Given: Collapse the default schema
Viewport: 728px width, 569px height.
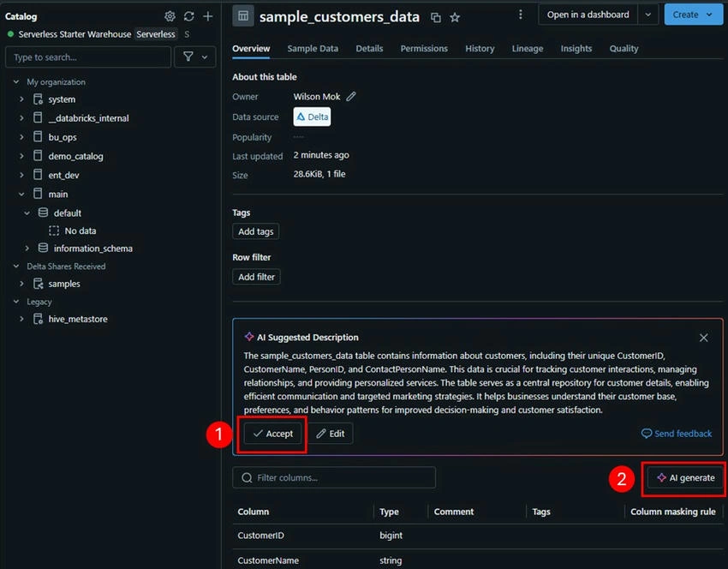Looking at the screenshot, I should [27, 213].
